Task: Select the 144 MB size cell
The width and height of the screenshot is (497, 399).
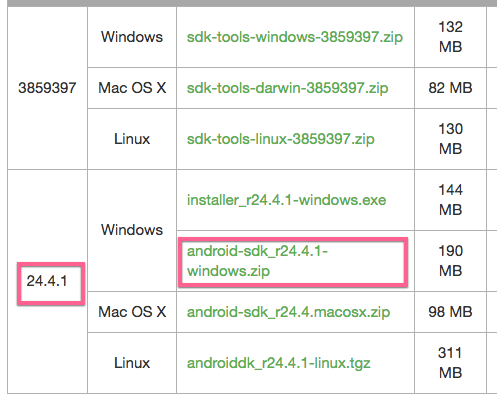Action: tap(450, 200)
